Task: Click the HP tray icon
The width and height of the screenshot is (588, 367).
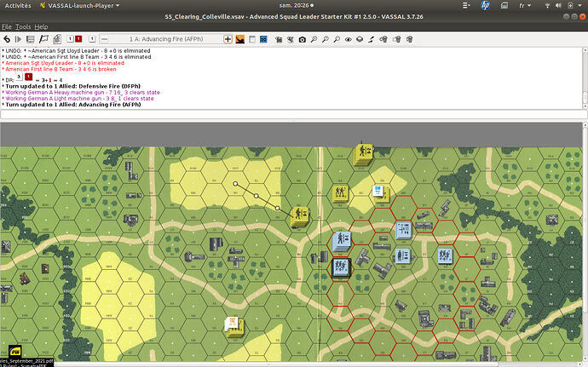Action: (x=485, y=6)
